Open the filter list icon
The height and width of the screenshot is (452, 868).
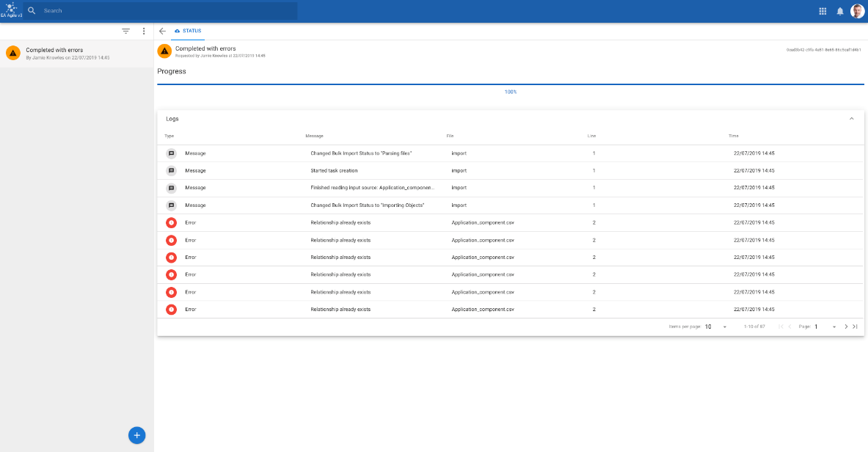(x=125, y=32)
